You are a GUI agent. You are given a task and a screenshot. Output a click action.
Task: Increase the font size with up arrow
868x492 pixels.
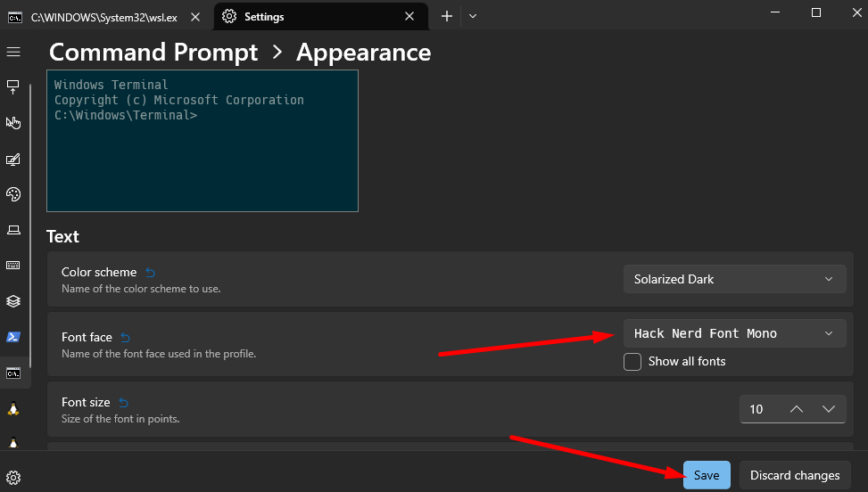[797, 409]
